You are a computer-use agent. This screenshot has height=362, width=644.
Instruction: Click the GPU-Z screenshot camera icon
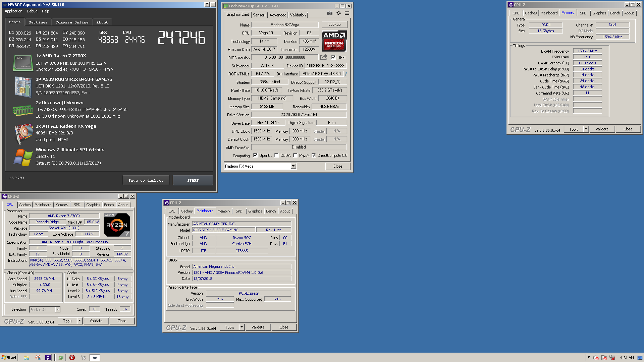coord(330,13)
